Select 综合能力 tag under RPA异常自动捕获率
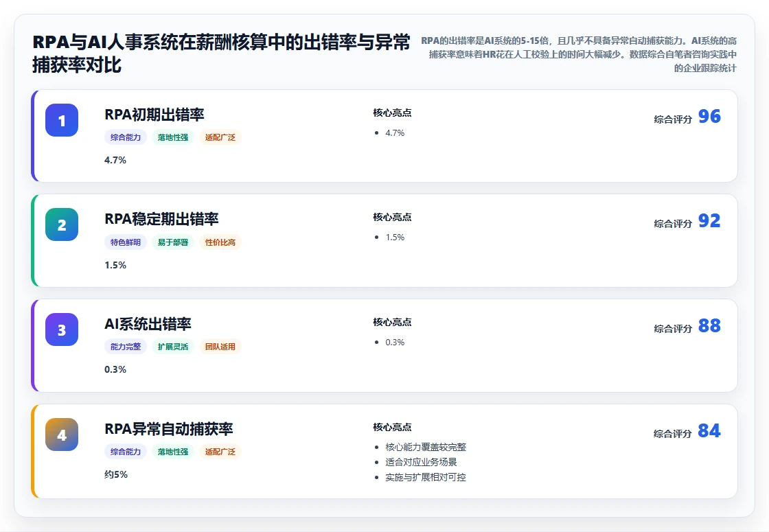Image resolution: width=769 pixels, height=532 pixels. pos(126,452)
